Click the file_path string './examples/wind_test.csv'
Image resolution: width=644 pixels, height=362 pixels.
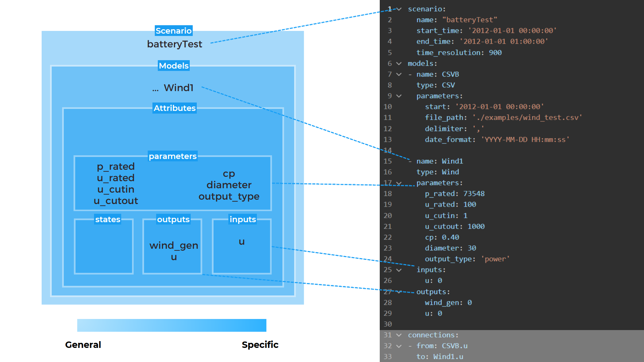[527, 118]
